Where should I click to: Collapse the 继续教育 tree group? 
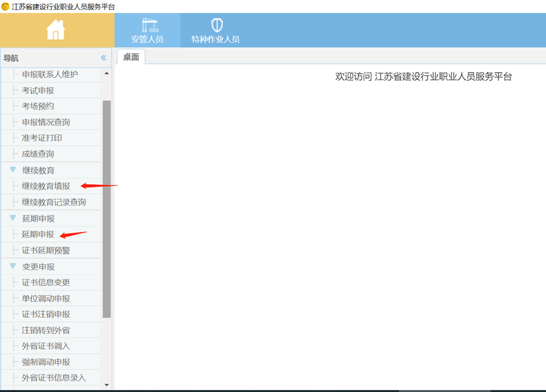(x=13, y=170)
